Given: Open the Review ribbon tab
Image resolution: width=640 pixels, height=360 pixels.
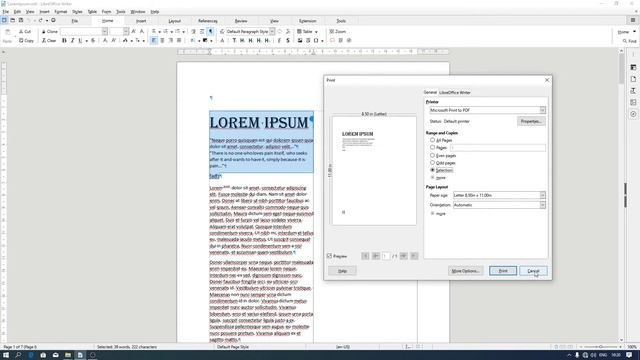Looking at the screenshot, I should coord(241,21).
